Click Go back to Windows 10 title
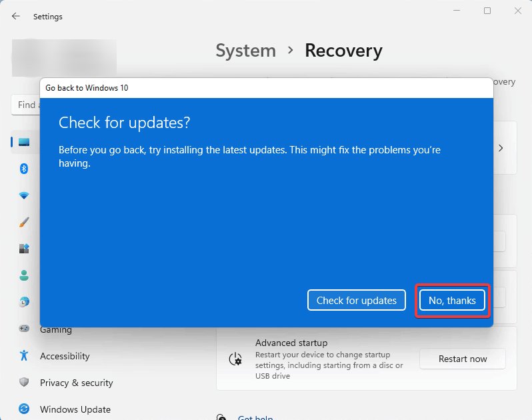Screen dimensions: 532x420 point(87,88)
